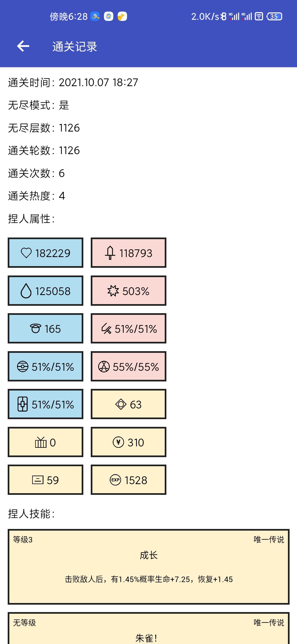Tap the water drop stat 125058
297x644 pixels.
pyautogui.click(x=45, y=291)
